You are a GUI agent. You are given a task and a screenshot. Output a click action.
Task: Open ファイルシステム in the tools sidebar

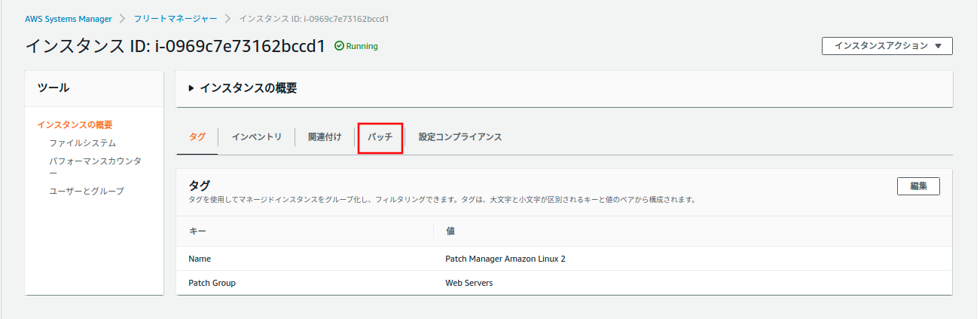point(82,143)
